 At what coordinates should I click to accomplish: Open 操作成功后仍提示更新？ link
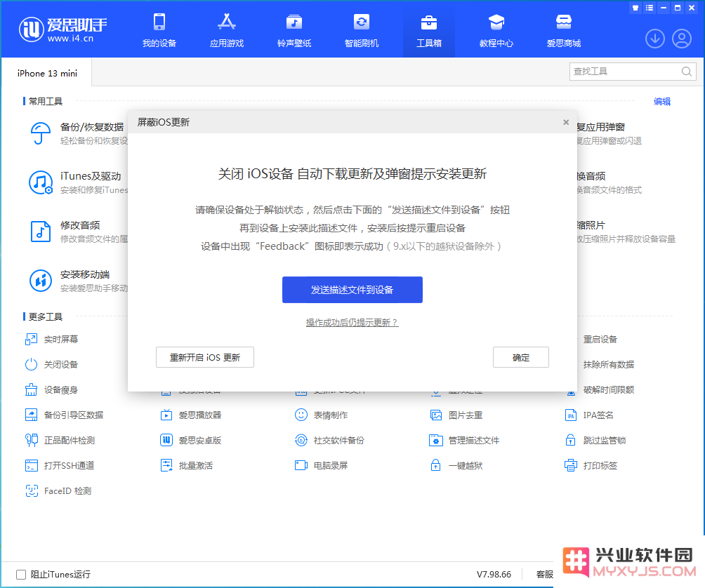coord(352,323)
